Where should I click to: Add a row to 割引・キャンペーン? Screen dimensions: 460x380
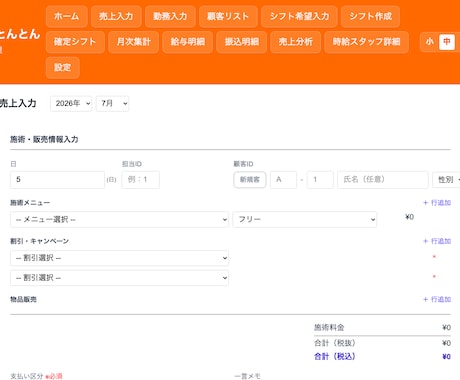(437, 241)
